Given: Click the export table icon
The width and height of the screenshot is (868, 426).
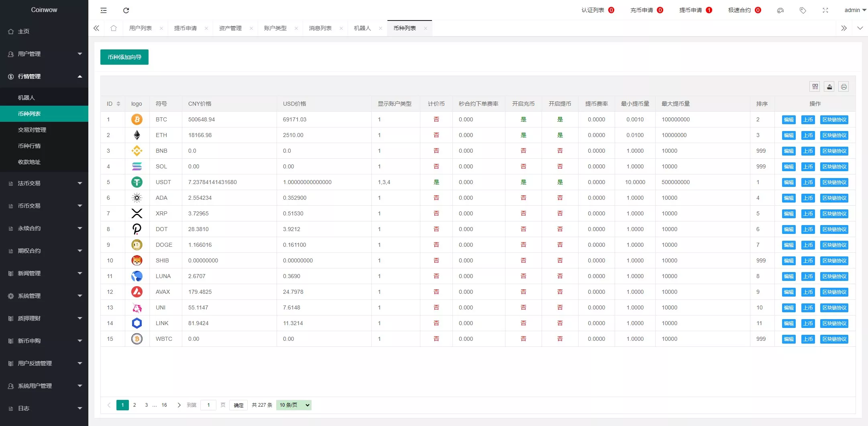Looking at the screenshot, I should 829,87.
